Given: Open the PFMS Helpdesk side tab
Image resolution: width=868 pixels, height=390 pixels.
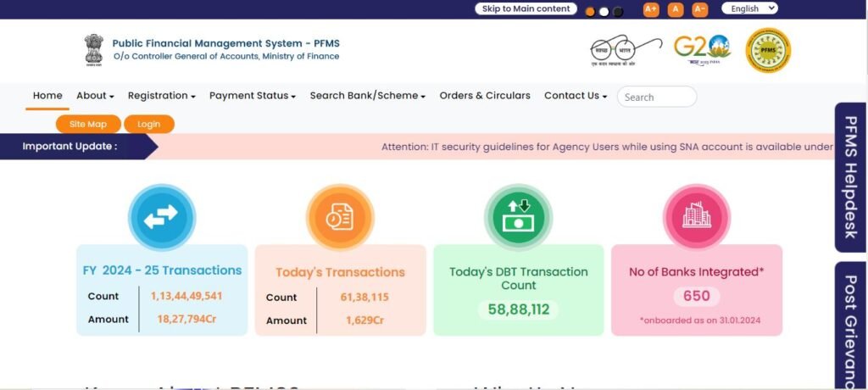Looking at the screenshot, I should coord(851,177).
